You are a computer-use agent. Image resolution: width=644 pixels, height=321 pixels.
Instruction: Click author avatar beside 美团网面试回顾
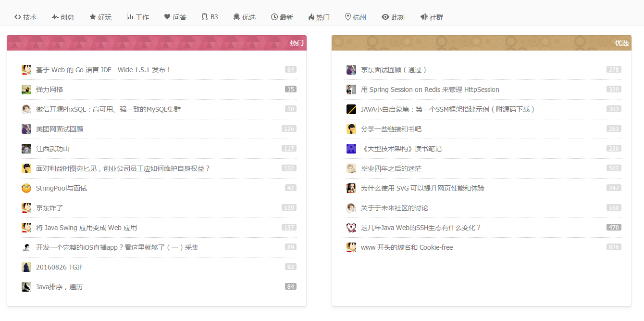[26, 129]
